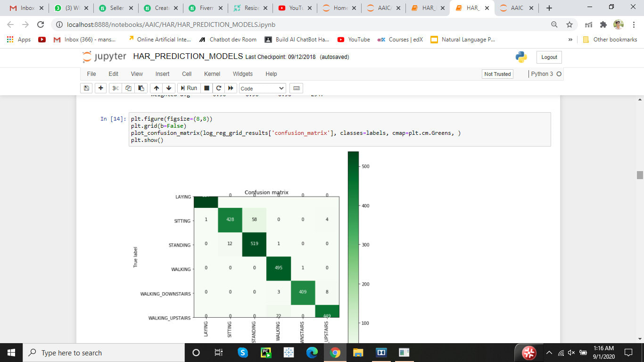
Task: Click the Logout button
Action: [548, 57]
